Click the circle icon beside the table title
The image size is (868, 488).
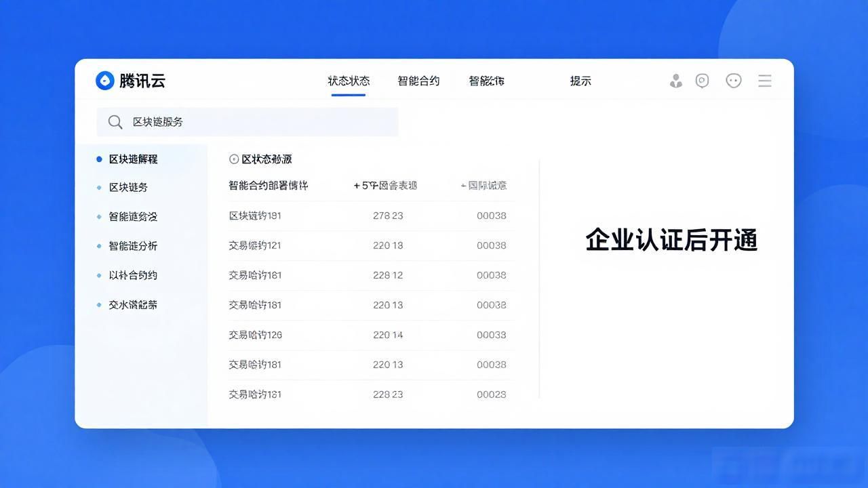coord(234,159)
